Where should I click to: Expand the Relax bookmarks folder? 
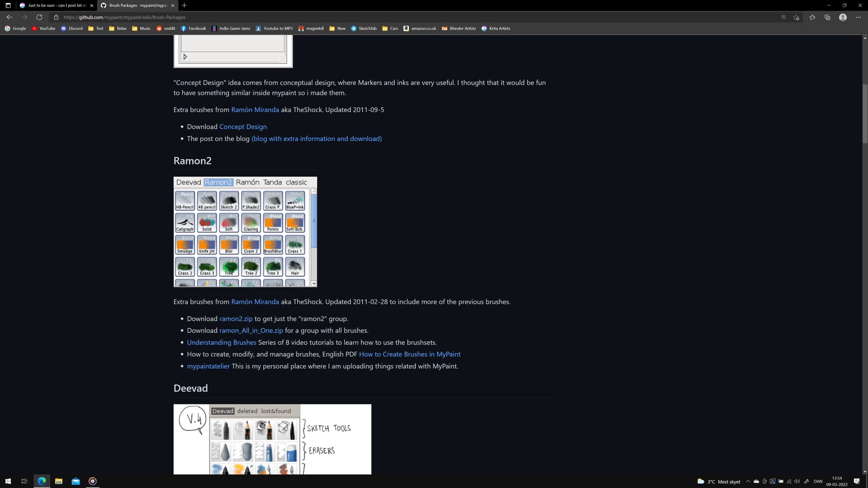(118, 28)
